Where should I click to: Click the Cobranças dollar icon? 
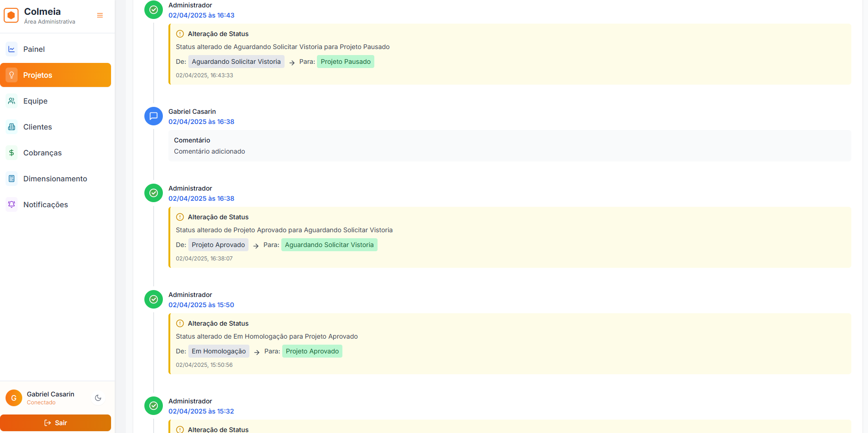point(12,153)
